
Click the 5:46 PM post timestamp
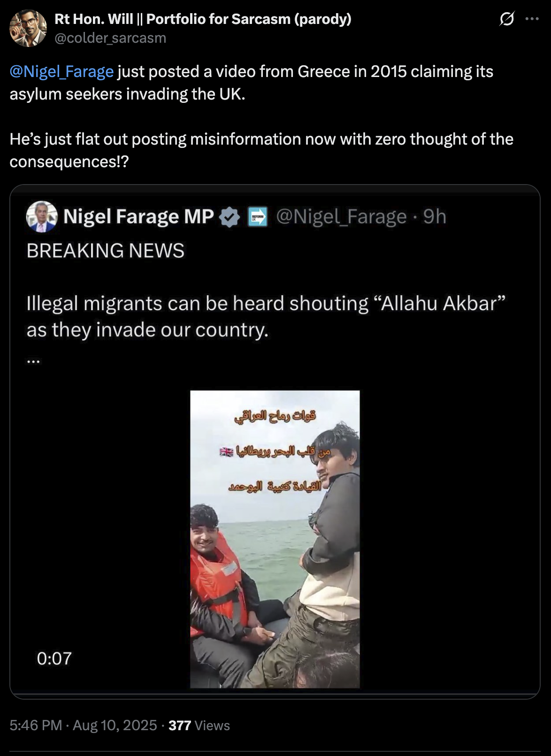(36, 725)
